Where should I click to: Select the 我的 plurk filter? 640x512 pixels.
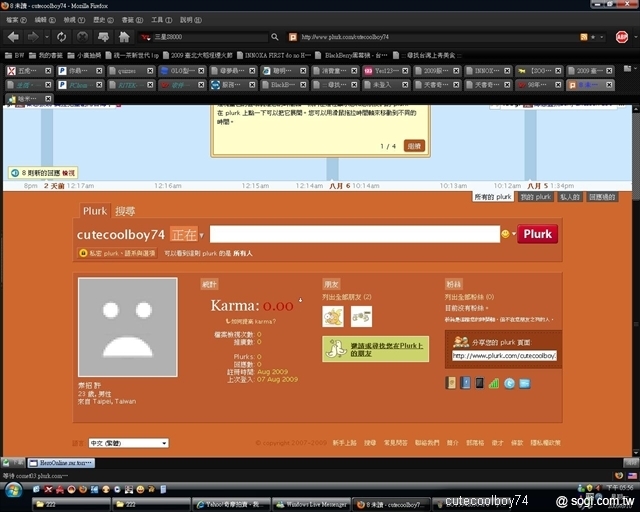coord(535,198)
